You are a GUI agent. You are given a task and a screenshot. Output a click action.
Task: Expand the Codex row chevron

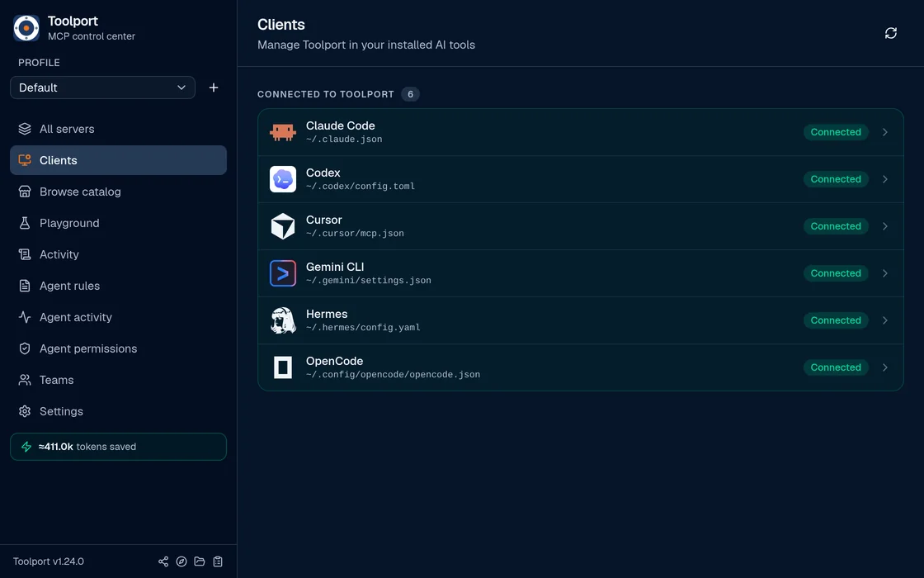[885, 179]
